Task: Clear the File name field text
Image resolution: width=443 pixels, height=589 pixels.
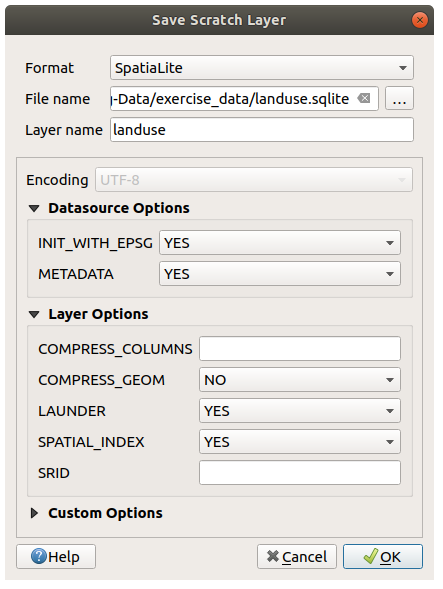Action: click(x=363, y=98)
